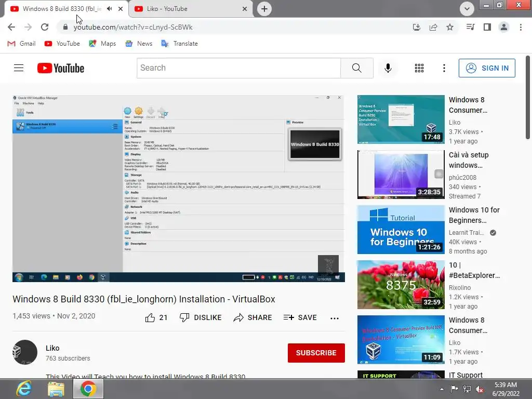The height and width of the screenshot is (399, 532).
Task: Click the address bar URL
Action: (133, 27)
